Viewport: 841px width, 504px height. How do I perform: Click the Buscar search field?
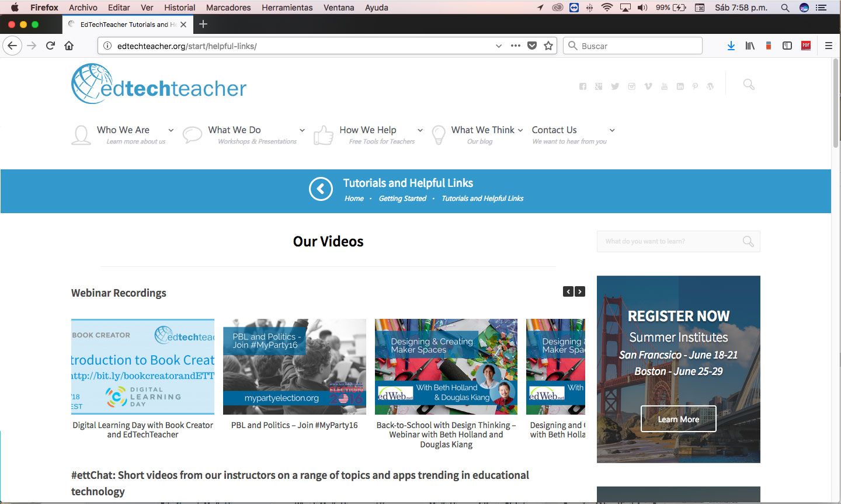[x=633, y=46]
